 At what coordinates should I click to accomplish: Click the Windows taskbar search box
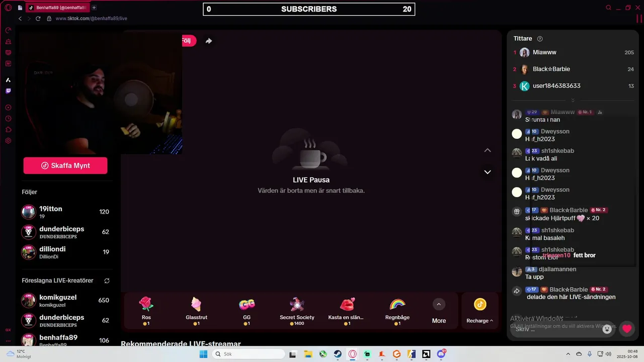(249, 354)
